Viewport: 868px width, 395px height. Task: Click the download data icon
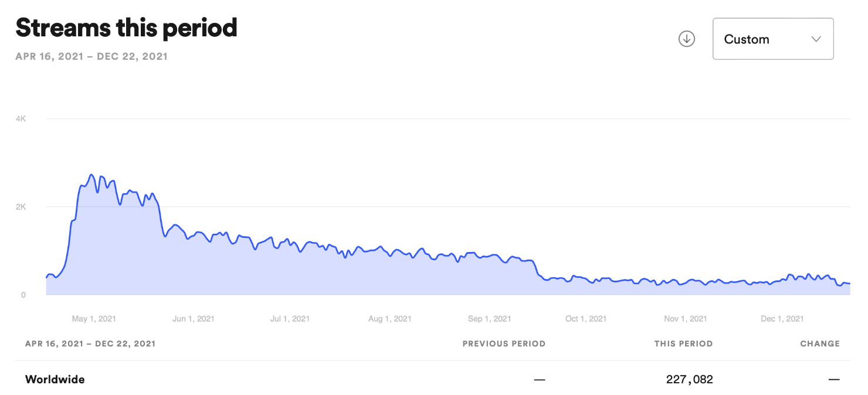686,39
